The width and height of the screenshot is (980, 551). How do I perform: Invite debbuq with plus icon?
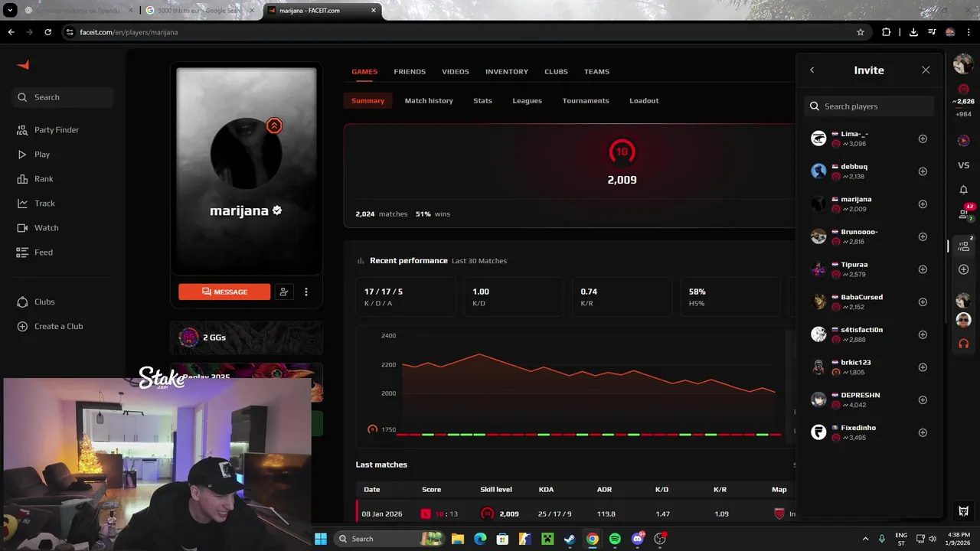pos(923,171)
